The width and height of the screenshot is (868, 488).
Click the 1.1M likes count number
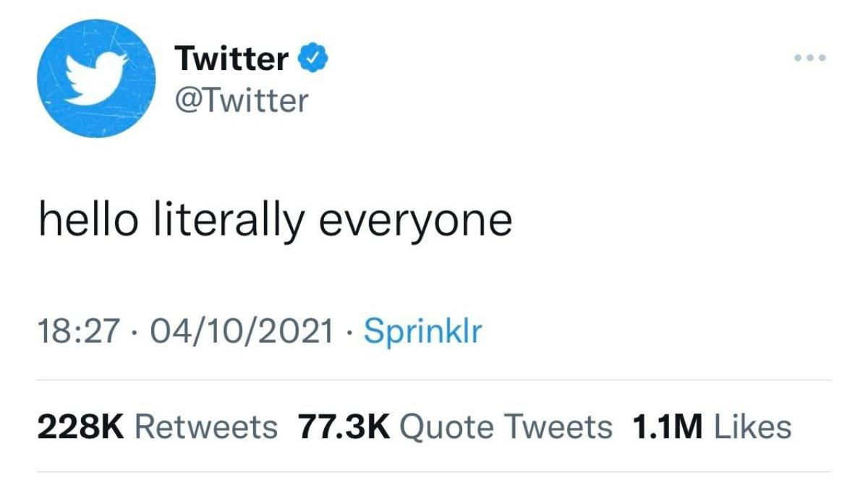[667, 427]
